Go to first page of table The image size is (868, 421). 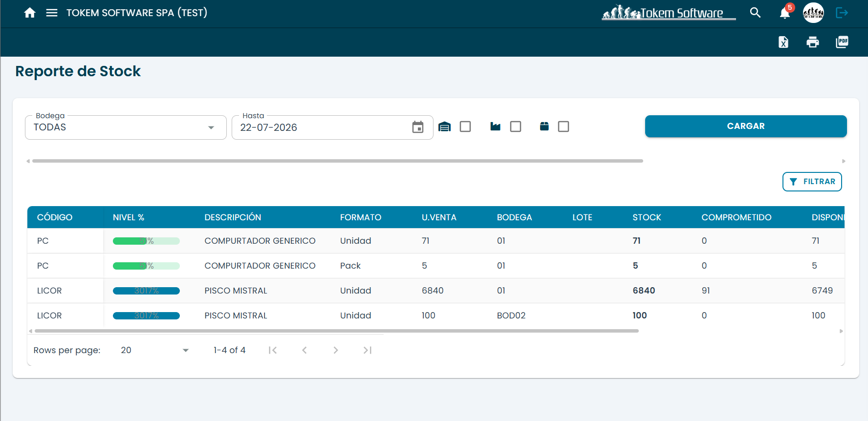273,350
